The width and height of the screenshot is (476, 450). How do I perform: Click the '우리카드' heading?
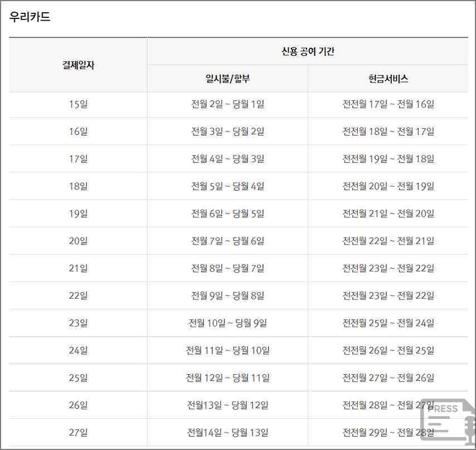(30, 17)
